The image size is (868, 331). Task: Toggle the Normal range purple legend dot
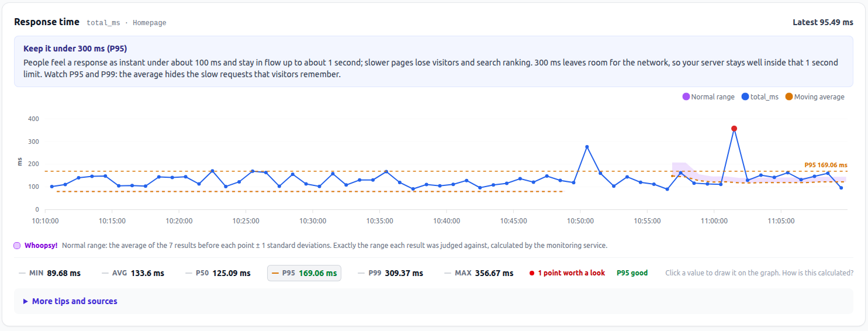[x=686, y=97]
